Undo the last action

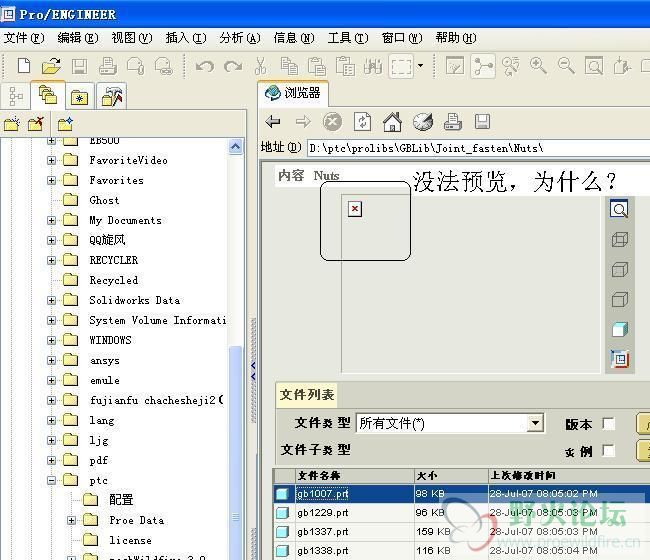point(205,66)
